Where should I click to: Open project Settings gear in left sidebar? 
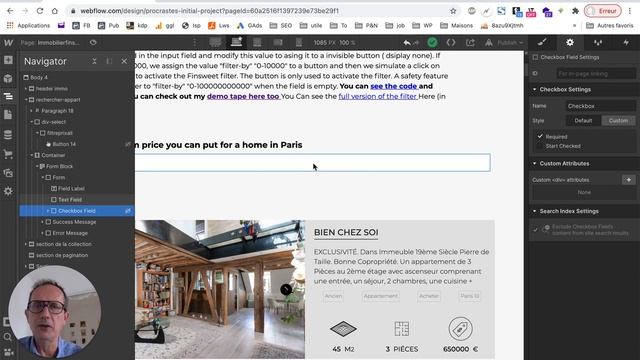pyautogui.click(x=8, y=191)
